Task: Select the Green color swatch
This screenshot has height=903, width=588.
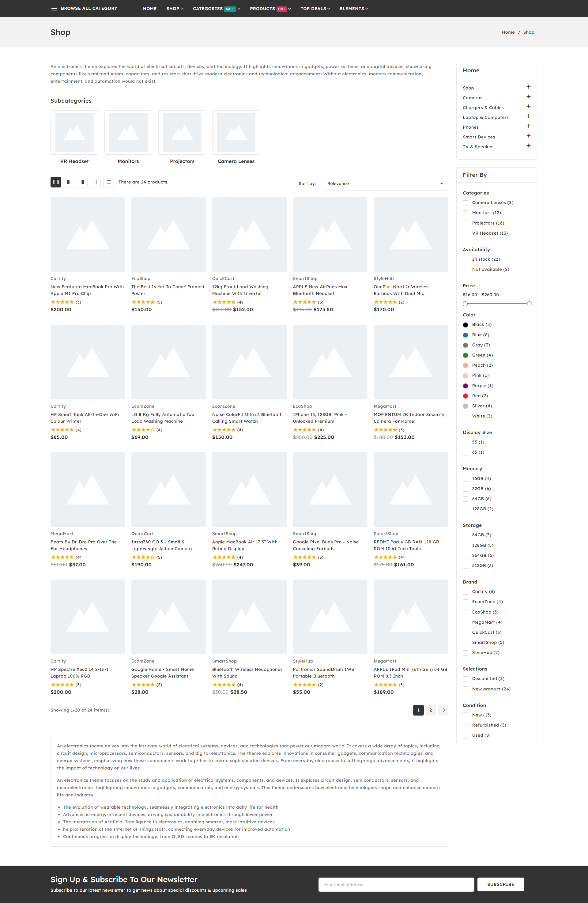Action: [466, 356]
